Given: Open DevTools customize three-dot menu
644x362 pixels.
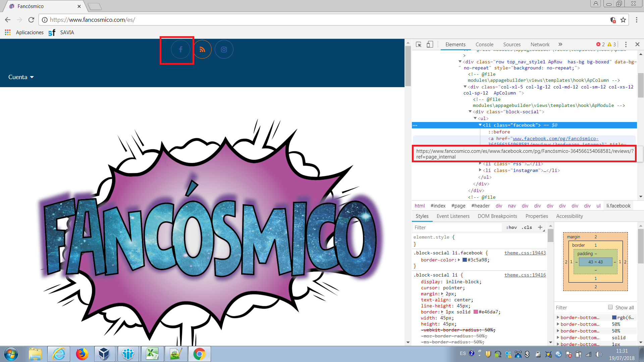Looking at the screenshot, I should tap(626, 45).
